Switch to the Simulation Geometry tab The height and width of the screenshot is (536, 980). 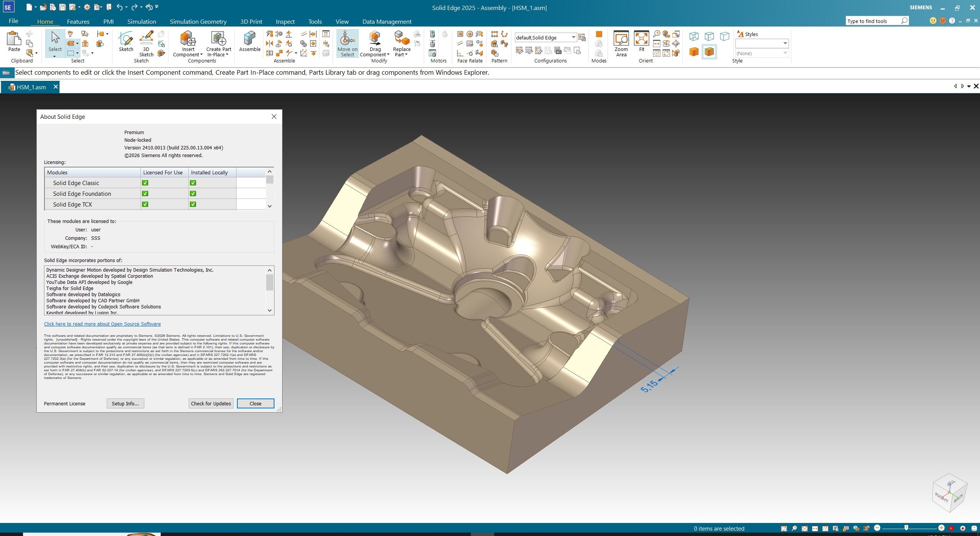click(x=198, y=21)
